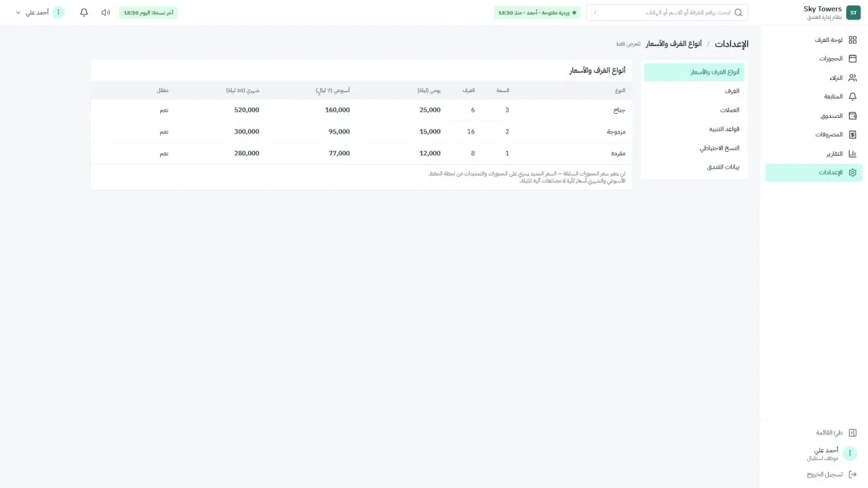Open the التقارير bar chart icon
The height and width of the screenshot is (488, 868).
852,154
